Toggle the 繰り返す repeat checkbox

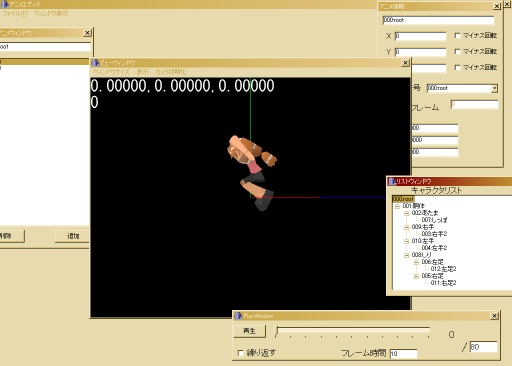pos(240,353)
